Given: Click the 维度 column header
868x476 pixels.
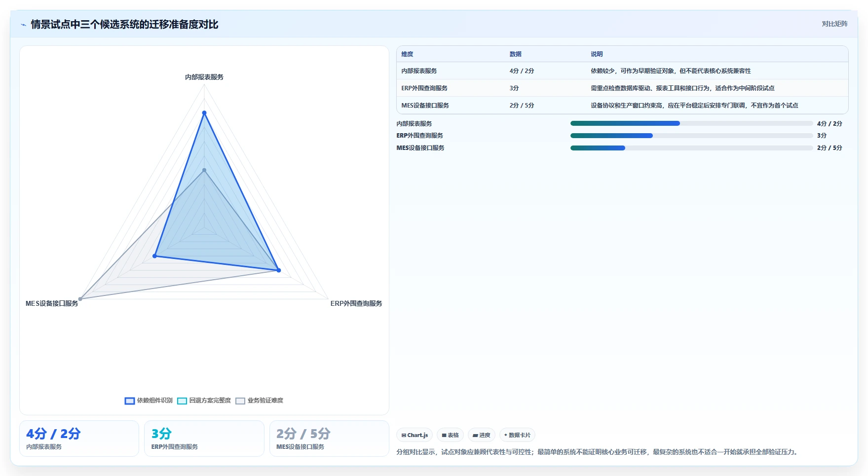Looking at the screenshot, I should 407,54.
